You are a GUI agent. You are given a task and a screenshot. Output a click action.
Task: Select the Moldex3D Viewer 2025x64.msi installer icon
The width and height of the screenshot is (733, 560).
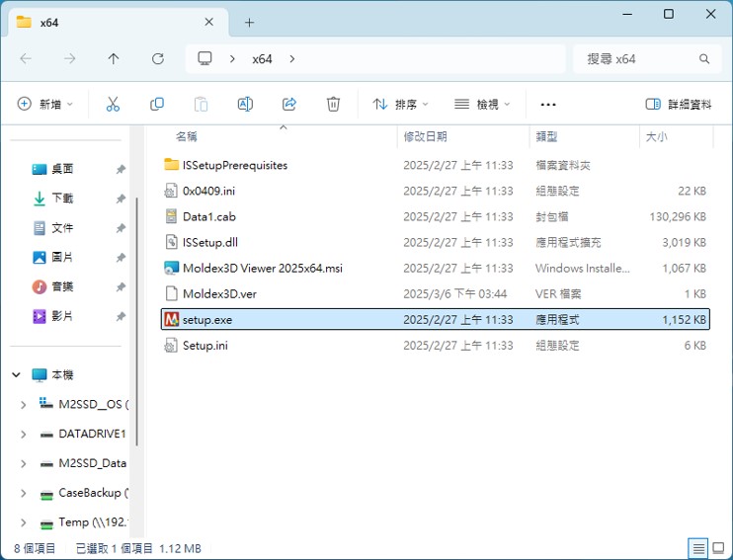(172, 268)
